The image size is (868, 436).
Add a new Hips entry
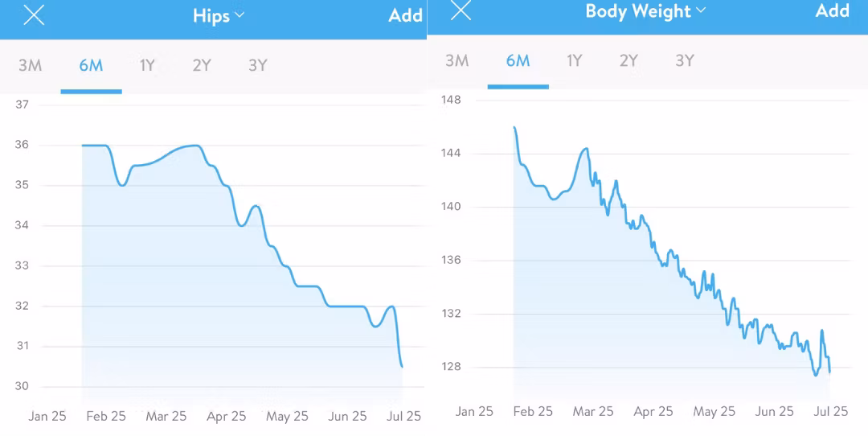[406, 15]
